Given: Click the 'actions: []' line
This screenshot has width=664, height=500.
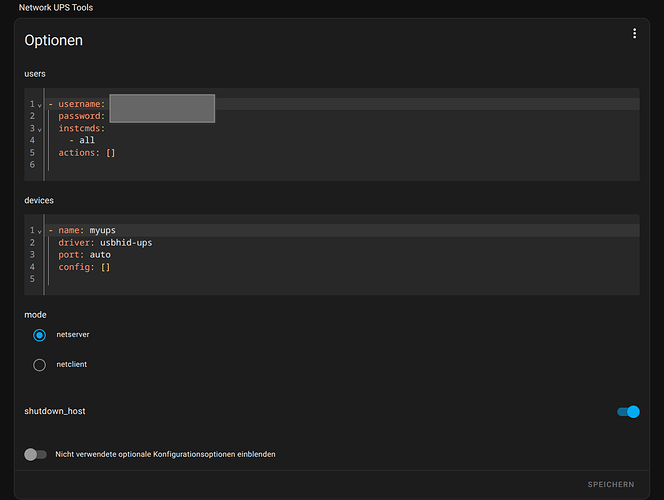Looking at the screenshot, I should [87, 152].
